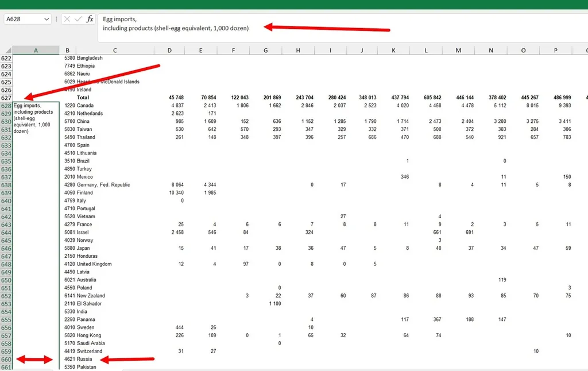588x371 pixels.
Task: Click the Russia cell in row 660
Action: coord(86,360)
